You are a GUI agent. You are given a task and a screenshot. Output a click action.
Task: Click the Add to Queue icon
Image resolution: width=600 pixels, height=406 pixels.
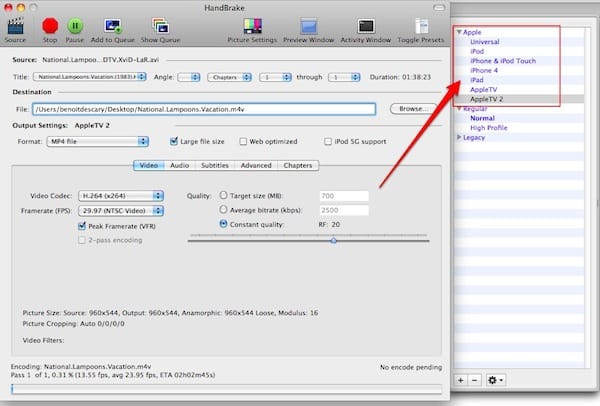tap(112, 25)
